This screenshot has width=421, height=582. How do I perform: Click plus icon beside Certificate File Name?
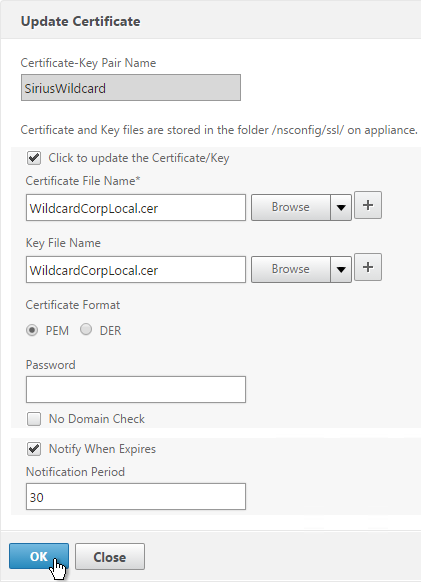368,205
